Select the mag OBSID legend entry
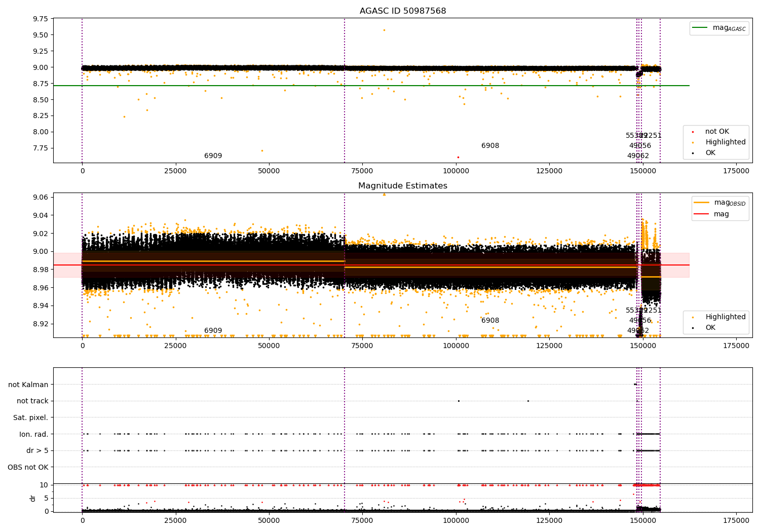Viewport: 760px width, 532px height. click(x=719, y=203)
